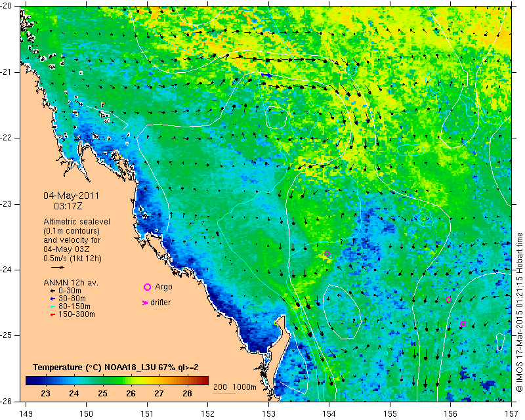Click the 'ANMN 12h av.' heading
This screenshot has height=420, width=525.
[x=71, y=283]
